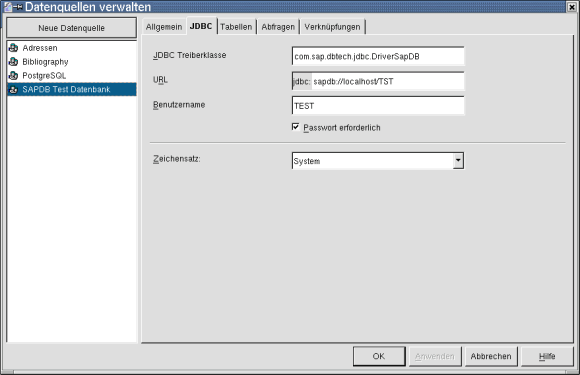
Task: Click the JDBC Treiberklasse input field
Action: click(x=378, y=56)
